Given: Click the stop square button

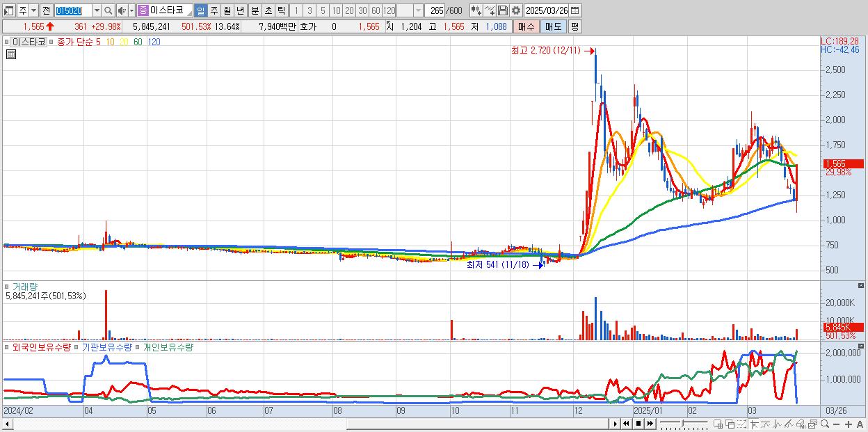Looking at the screenshot, I should (x=638, y=424).
